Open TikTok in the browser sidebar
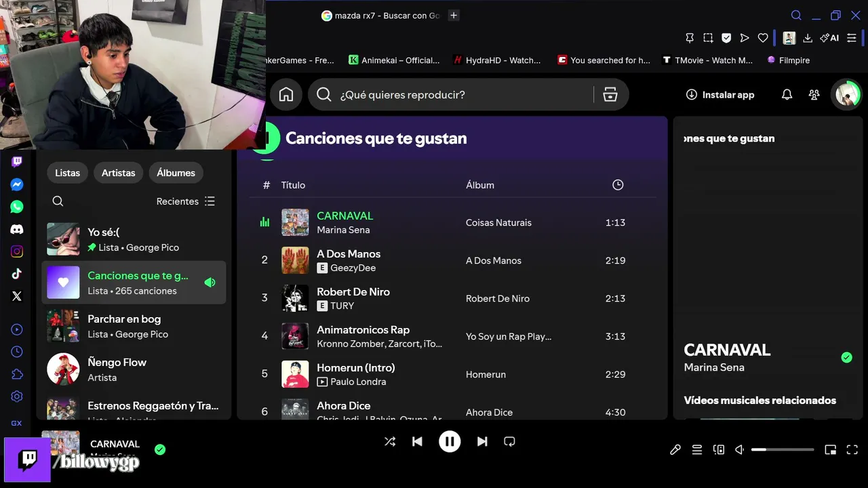This screenshot has height=488, width=868. (17, 274)
